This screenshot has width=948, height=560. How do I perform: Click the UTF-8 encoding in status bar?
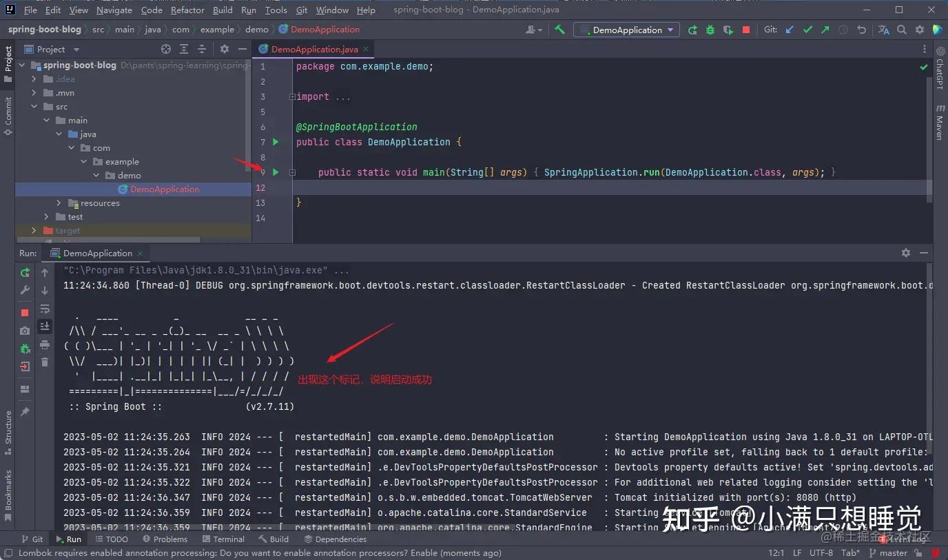coord(821,552)
